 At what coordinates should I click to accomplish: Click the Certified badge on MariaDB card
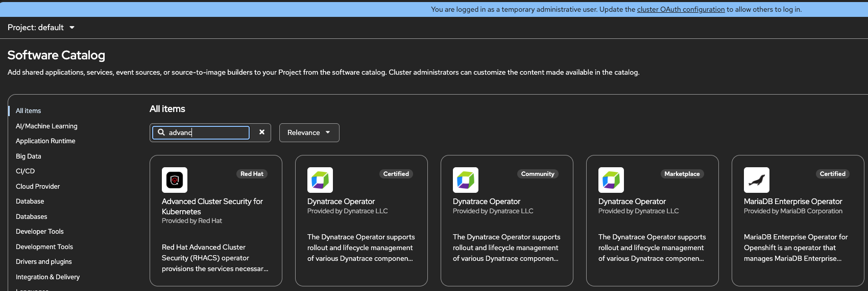[833, 174]
